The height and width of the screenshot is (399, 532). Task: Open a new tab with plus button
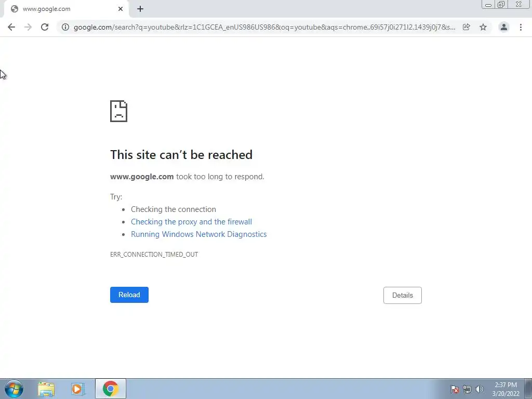click(140, 9)
